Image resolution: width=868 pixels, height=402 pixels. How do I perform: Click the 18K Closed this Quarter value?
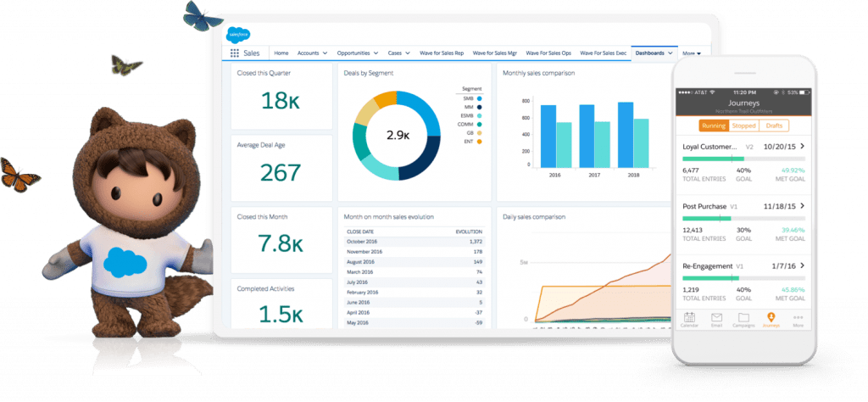pyautogui.click(x=281, y=101)
